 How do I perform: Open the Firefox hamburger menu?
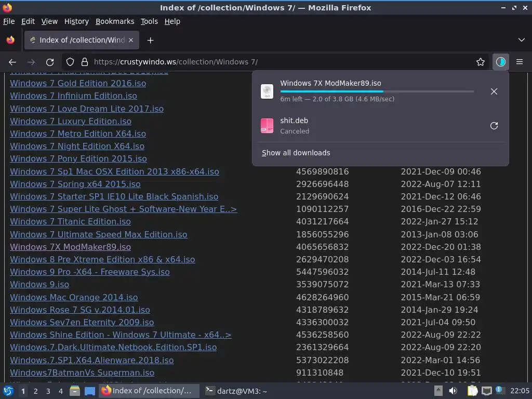pyautogui.click(x=519, y=62)
